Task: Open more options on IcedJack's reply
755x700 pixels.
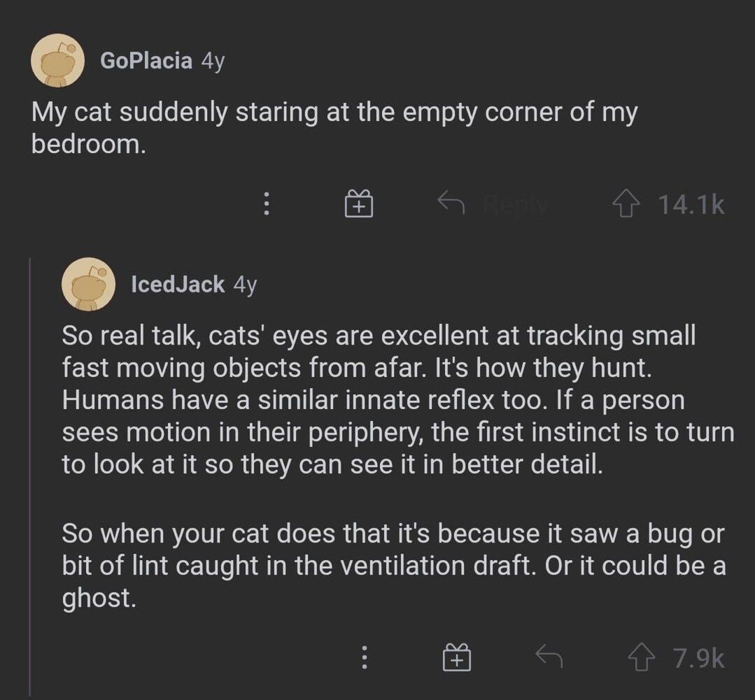Action: pyautogui.click(x=364, y=658)
